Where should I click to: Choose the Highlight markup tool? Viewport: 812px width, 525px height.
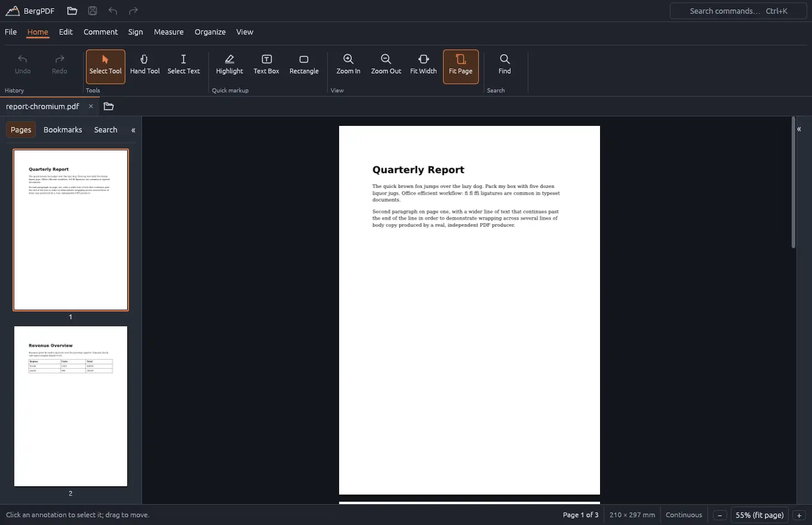pos(229,66)
